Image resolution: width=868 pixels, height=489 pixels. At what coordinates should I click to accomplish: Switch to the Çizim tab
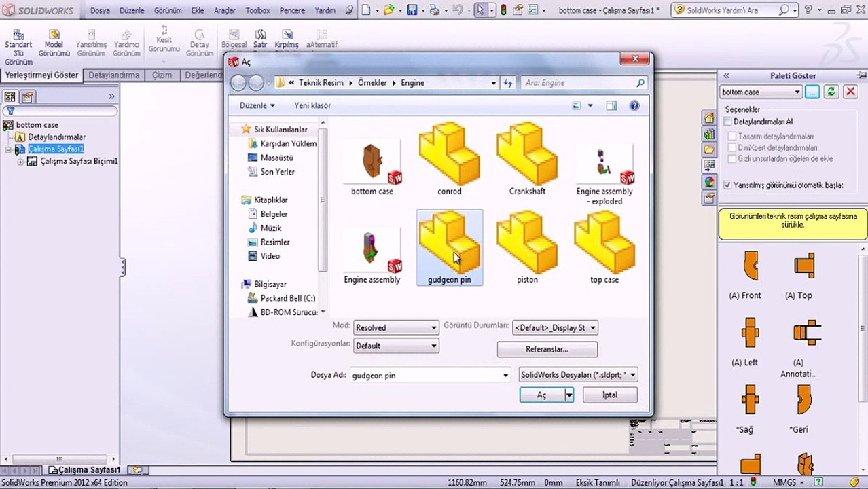tap(162, 75)
